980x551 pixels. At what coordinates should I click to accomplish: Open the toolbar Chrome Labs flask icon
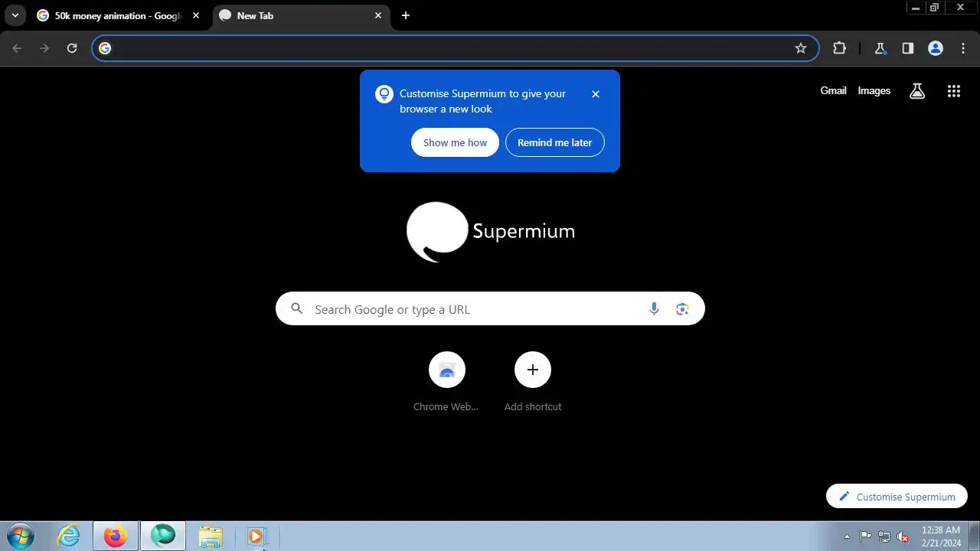click(x=880, y=48)
